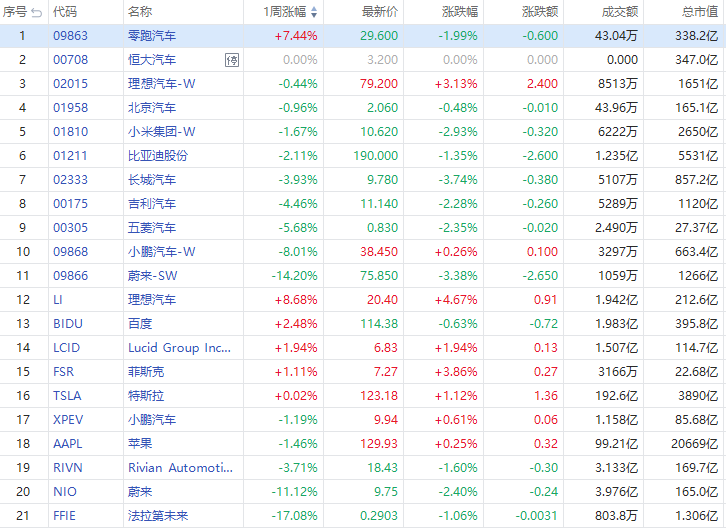Open 特斯拉 stock name
This screenshot has height=530, width=726.
pyautogui.click(x=146, y=396)
